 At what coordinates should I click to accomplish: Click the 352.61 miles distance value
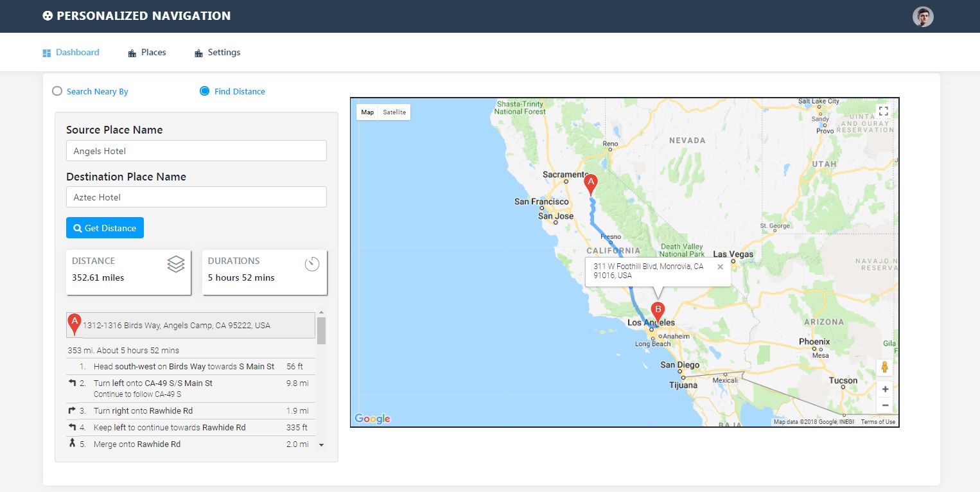[98, 278]
